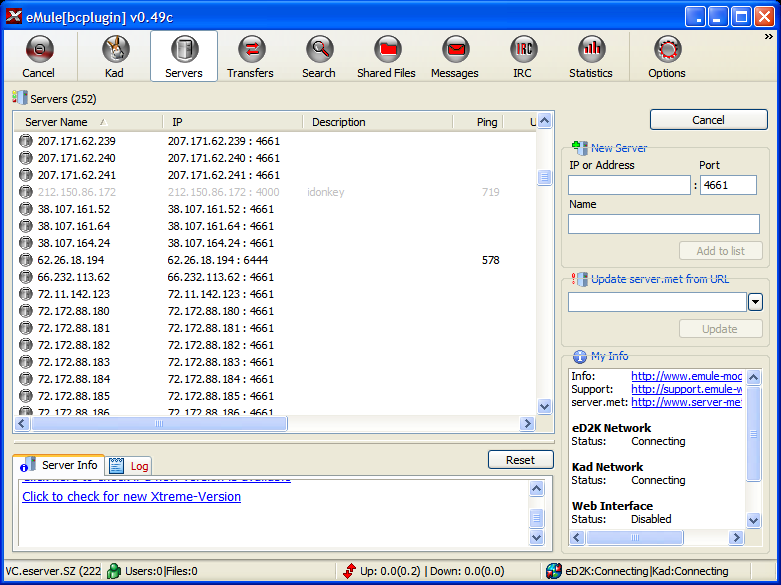Click the users icon in status bar

[x=114, y=571]
